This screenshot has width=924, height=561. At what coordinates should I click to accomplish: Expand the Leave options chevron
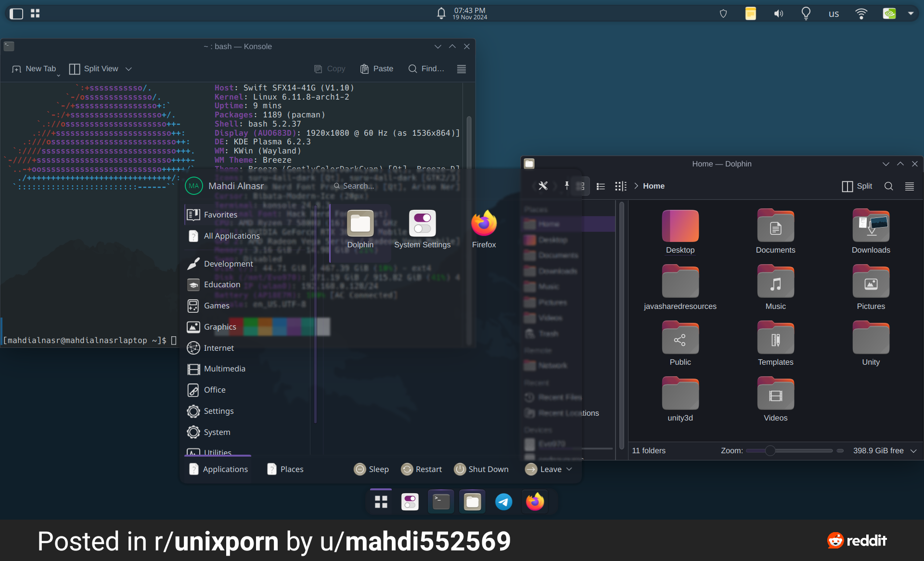[569, 469]
